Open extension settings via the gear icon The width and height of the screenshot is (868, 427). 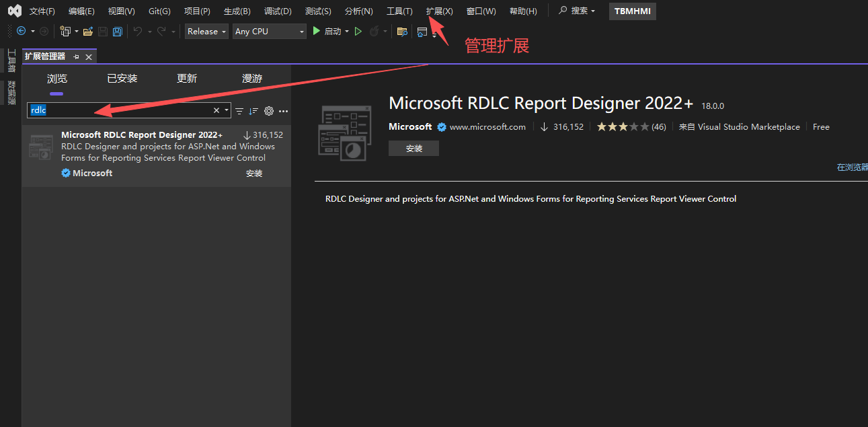point(269,111)
